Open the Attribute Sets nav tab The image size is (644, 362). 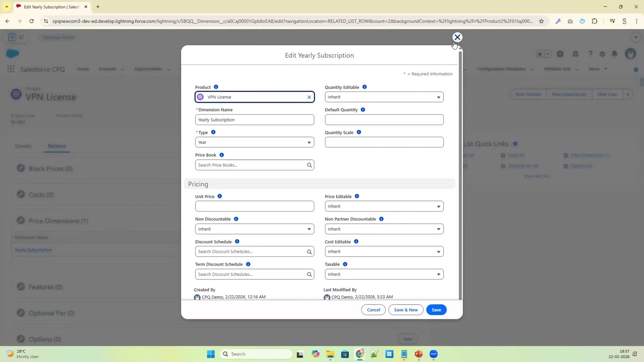point(557,69)
